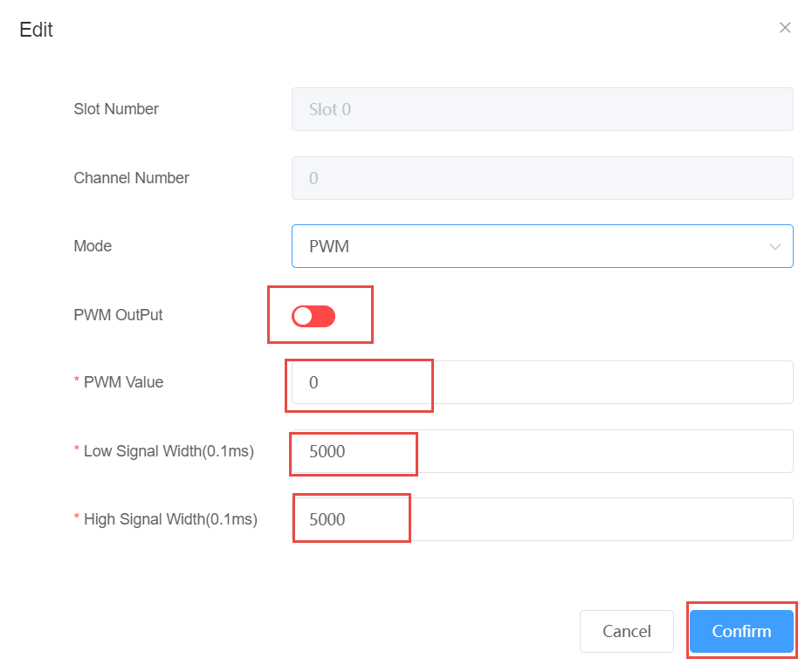The width and height of the screenshot is (812, 672).
Task: Toggle the PWM OutPut switch
Action: [x=313, y=316]
